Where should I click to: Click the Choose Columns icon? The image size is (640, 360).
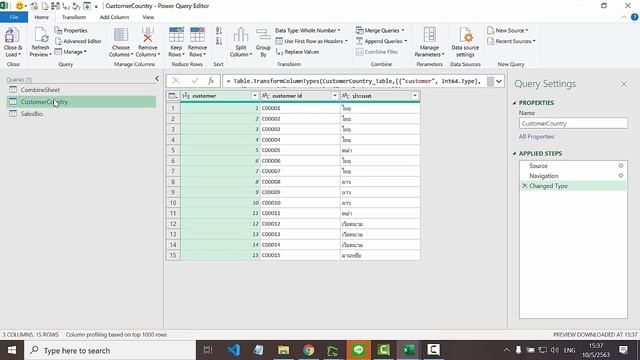click(121, 36)
